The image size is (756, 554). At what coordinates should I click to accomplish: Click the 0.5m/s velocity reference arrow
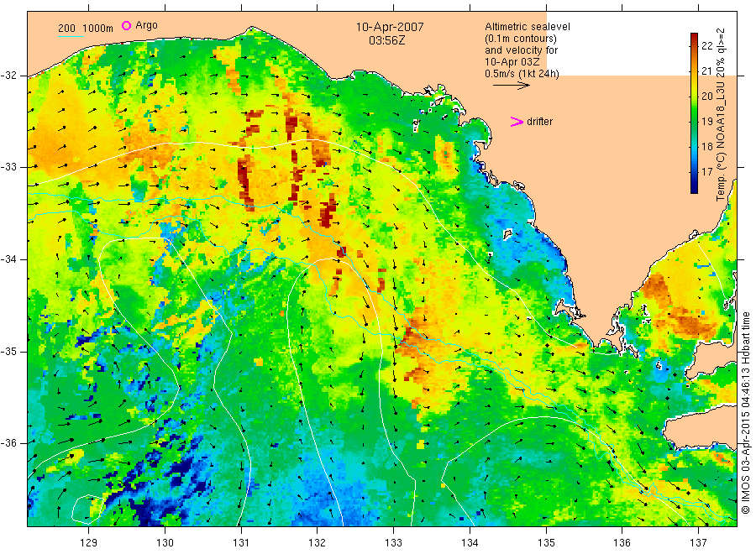click(511, 86)
